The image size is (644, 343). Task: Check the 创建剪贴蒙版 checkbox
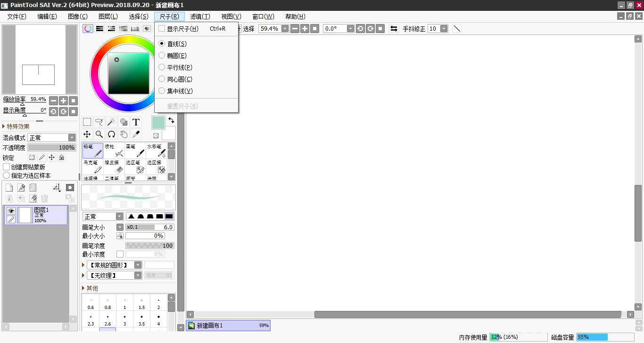pos(6,167)
